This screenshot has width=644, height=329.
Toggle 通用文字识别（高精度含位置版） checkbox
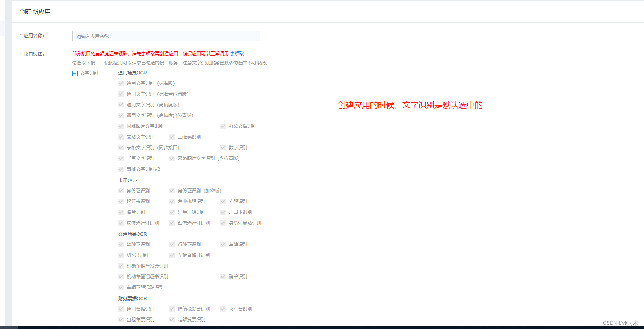[121, 116]
